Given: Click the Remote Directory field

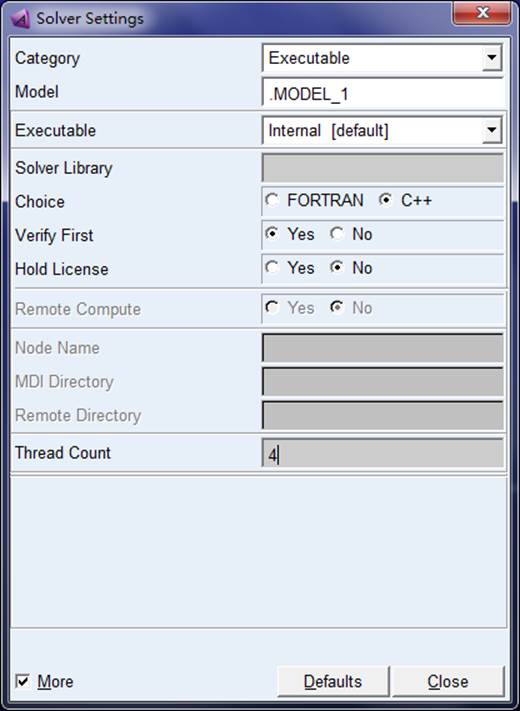Looking at the screenshot, I should click(382, 415).
